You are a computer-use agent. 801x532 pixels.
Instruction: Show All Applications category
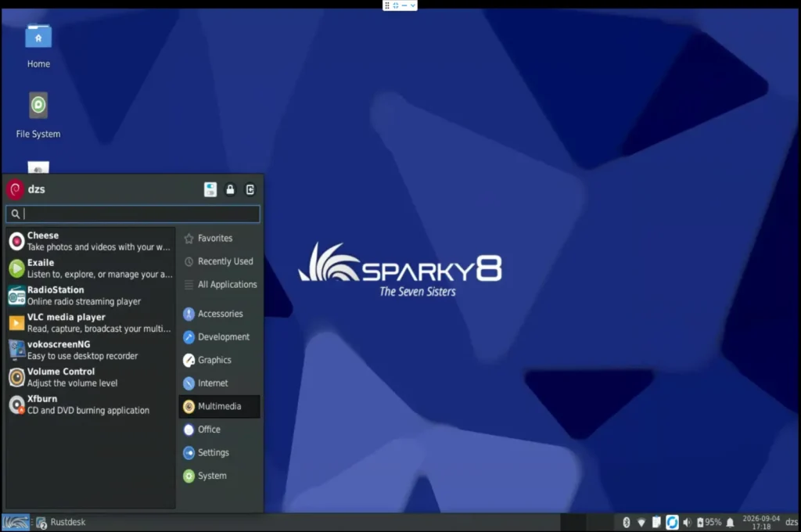click(x=219, y=284)
